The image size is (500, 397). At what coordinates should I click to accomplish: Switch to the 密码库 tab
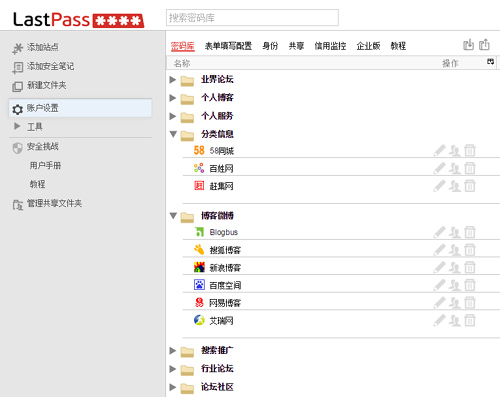(183, 46)
